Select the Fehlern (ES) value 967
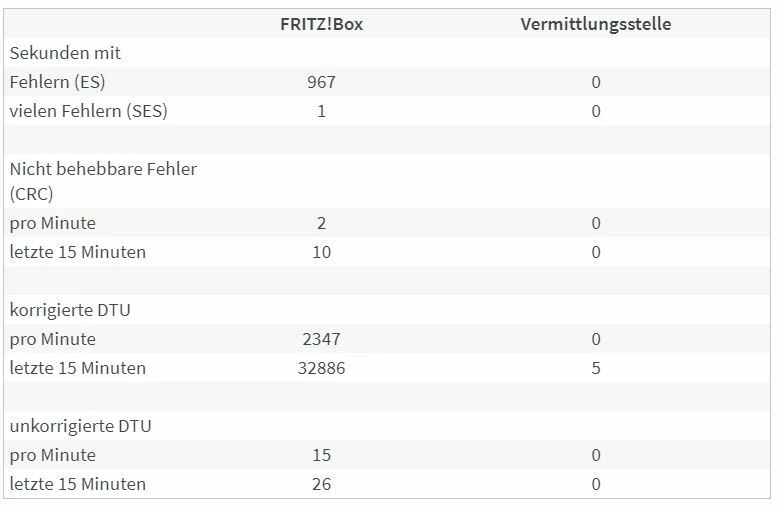Image resolution: width=780 pixels, height=510 pixels. coord(321,82)
